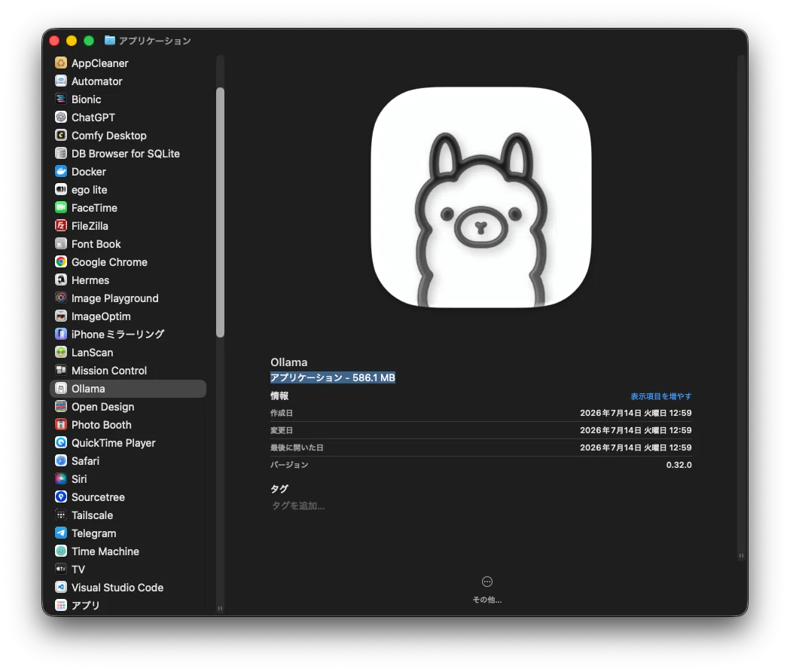Select the Telegram app icon
Viewport: 790px width, 672px height.
(61, 533)
